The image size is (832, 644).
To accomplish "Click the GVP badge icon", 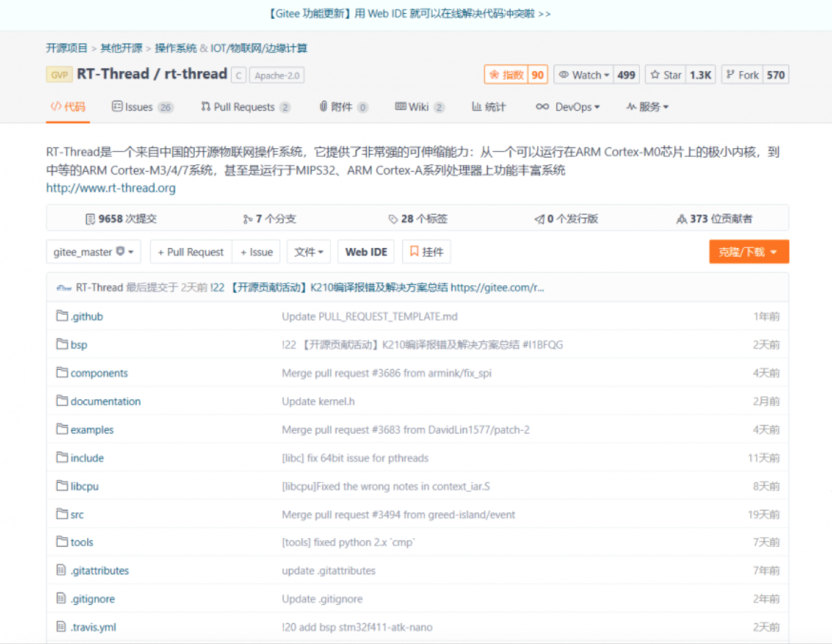I will click(x=59, y=75).
